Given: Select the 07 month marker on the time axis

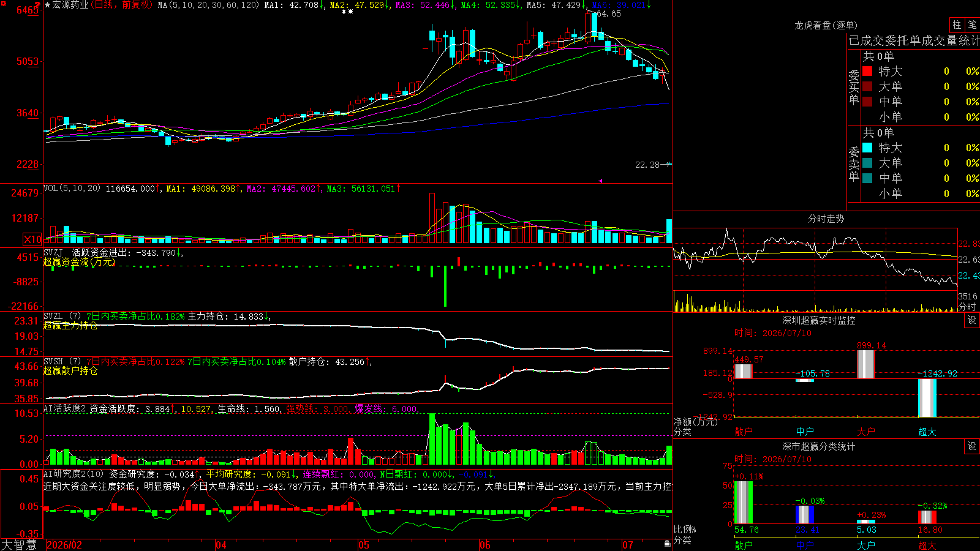Looking at the screenshot, I should pos(628,545).
